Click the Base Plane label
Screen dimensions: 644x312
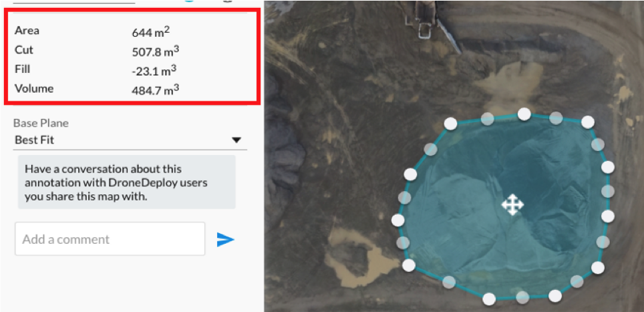pos(41,123)
